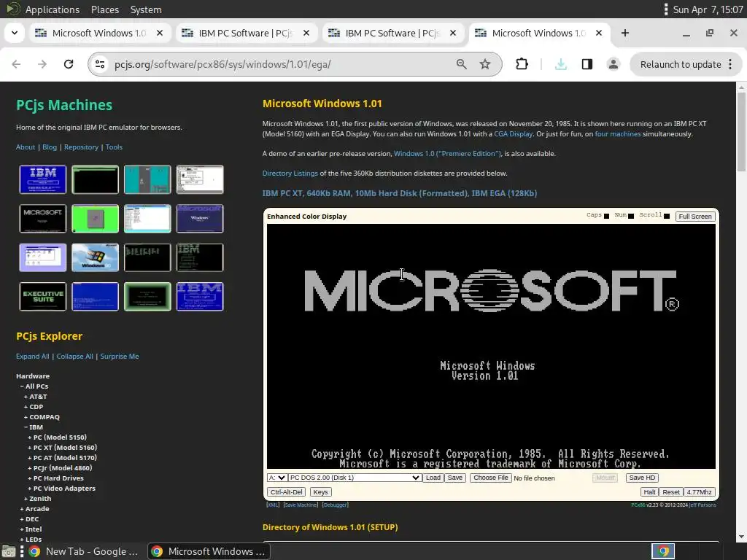Expand the AT&T tree node
Screen dimensions: 747x560
pos(36,397)
